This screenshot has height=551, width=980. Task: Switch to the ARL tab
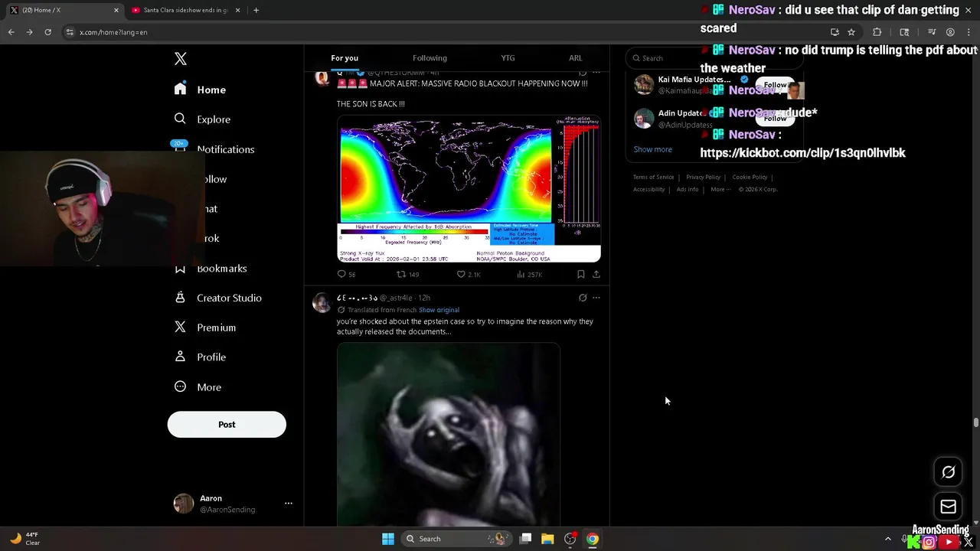575,57
